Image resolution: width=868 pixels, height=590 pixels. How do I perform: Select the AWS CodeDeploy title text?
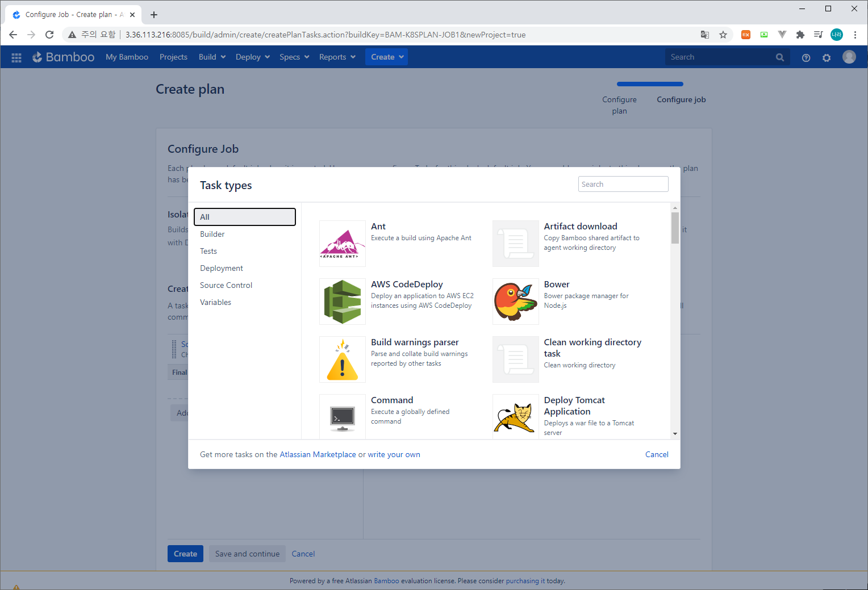pos(407,284)
